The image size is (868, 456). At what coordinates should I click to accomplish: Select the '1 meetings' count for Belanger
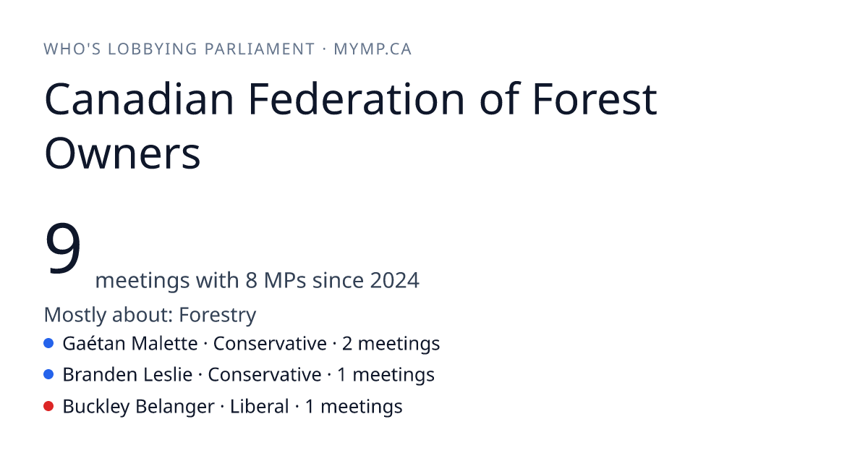(x=354, y=406)
